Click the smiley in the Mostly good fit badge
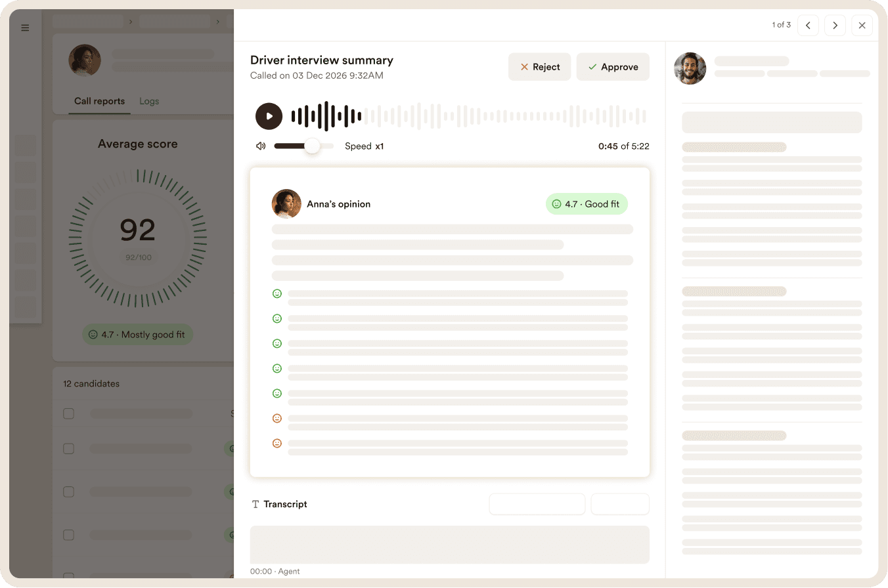Viewport: 888px width, 588px height. click(x=93, y=335)
